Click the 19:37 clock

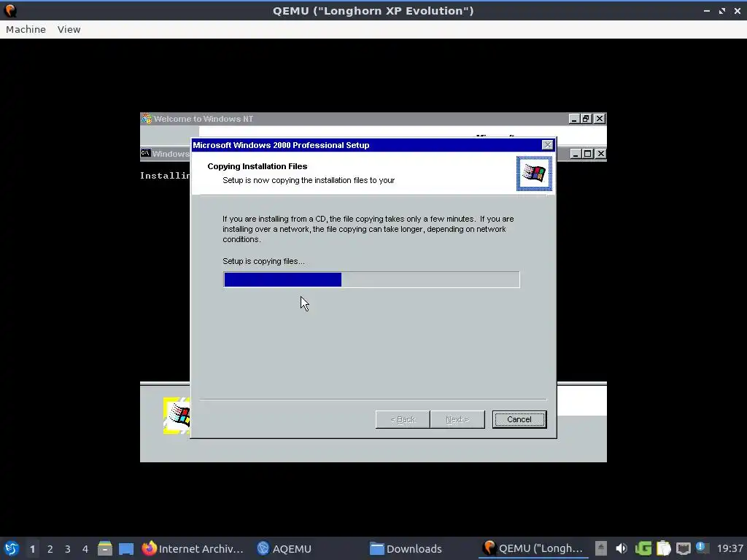(729, 548)
